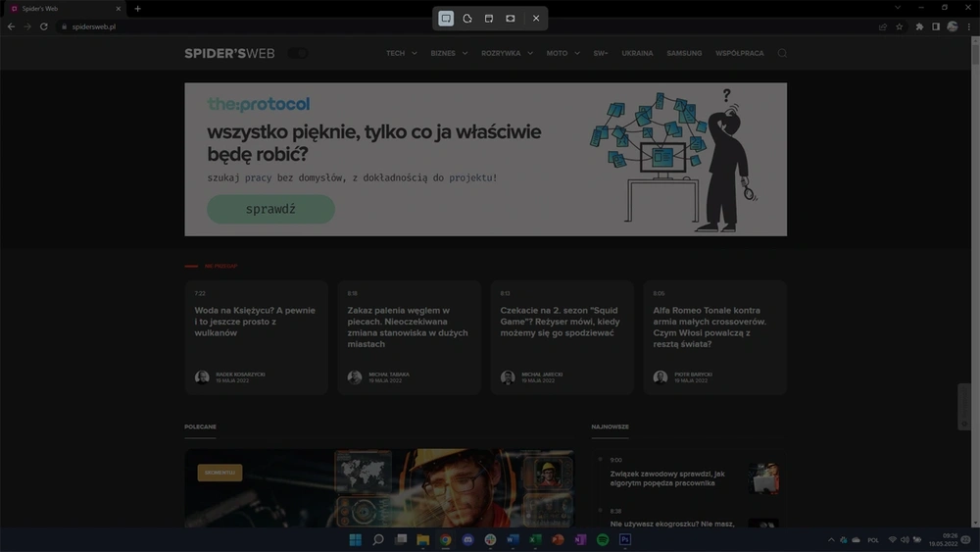Open the tab search chevron in Chrome
980x552 pixels.
coord(898,8)
